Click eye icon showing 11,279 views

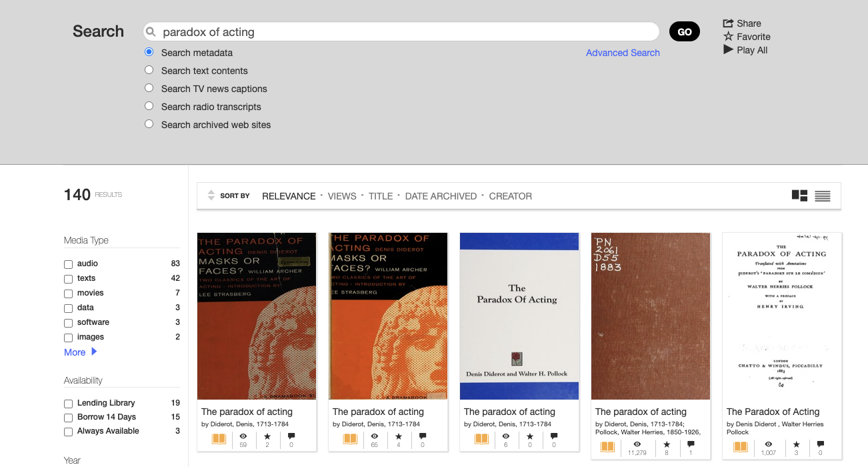(x=637, y=444)
